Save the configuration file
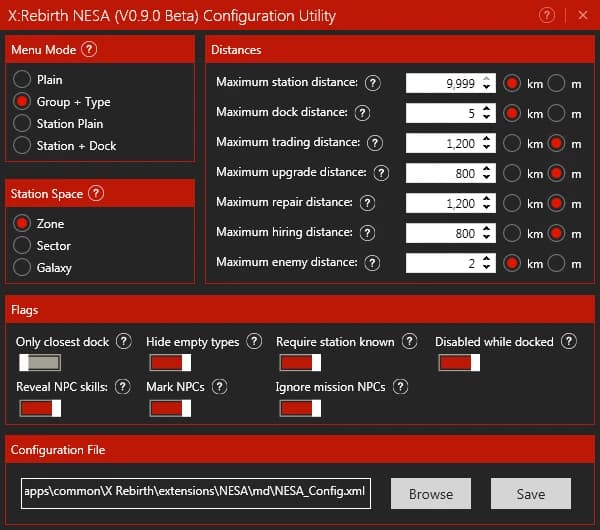 pos(531,494)
